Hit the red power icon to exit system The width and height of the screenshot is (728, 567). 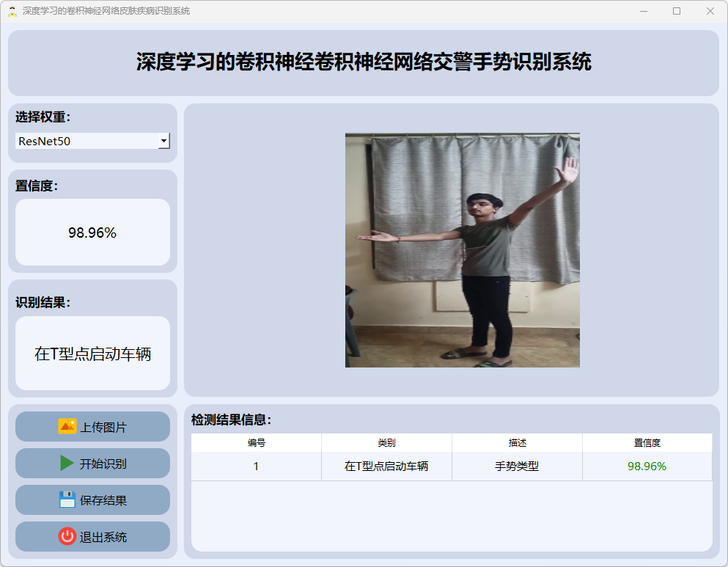[67, 536]
